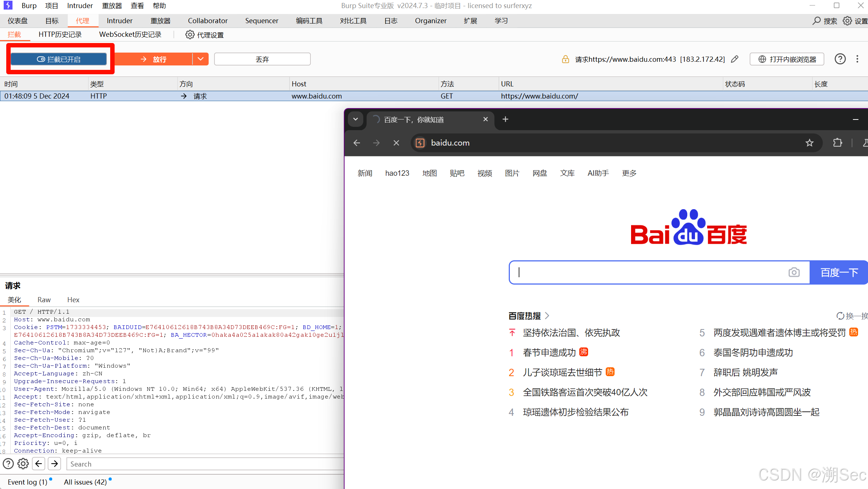Click the 百度一下 search button
Viewport: 868px width, 489px height.
(x=839, y=272)
